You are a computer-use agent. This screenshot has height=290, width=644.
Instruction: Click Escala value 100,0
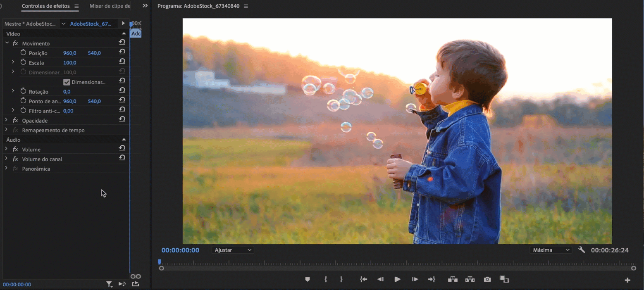[x=69, y=63]
